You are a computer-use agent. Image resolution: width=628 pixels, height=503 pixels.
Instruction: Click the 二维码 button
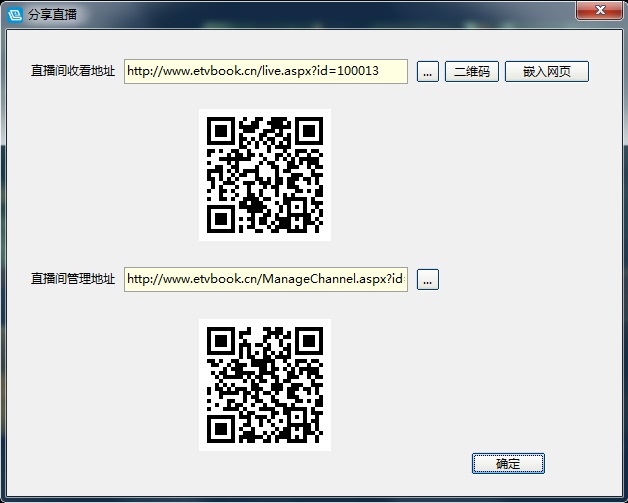point(472,72)
